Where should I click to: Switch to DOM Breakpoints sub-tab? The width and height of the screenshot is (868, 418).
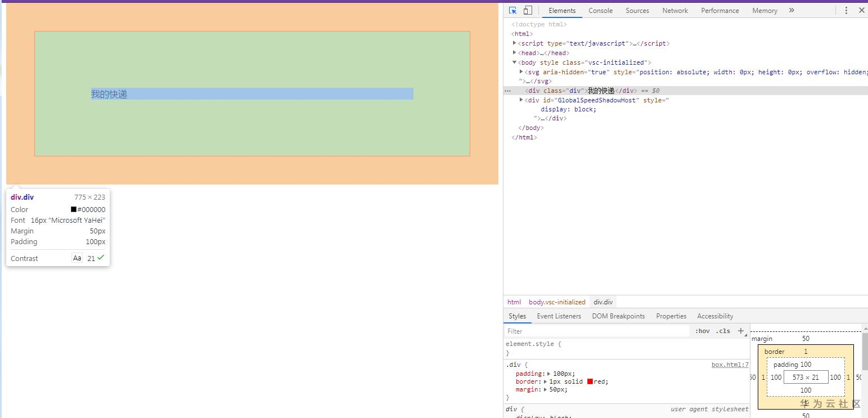tap(618, 316)
